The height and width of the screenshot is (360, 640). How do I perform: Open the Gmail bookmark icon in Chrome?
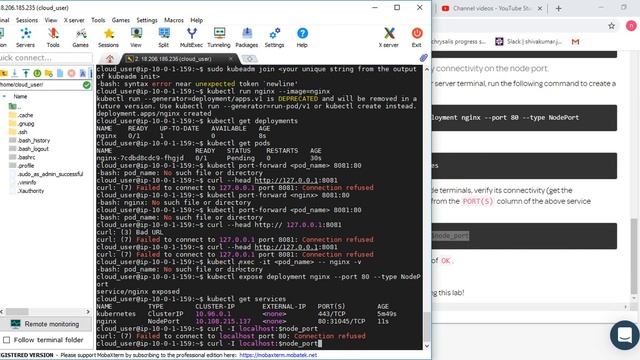(x=576, y=42)
